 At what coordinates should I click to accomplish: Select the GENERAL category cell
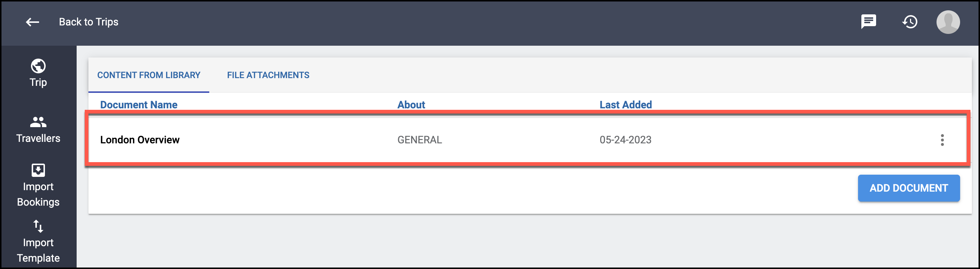[420, 140]
